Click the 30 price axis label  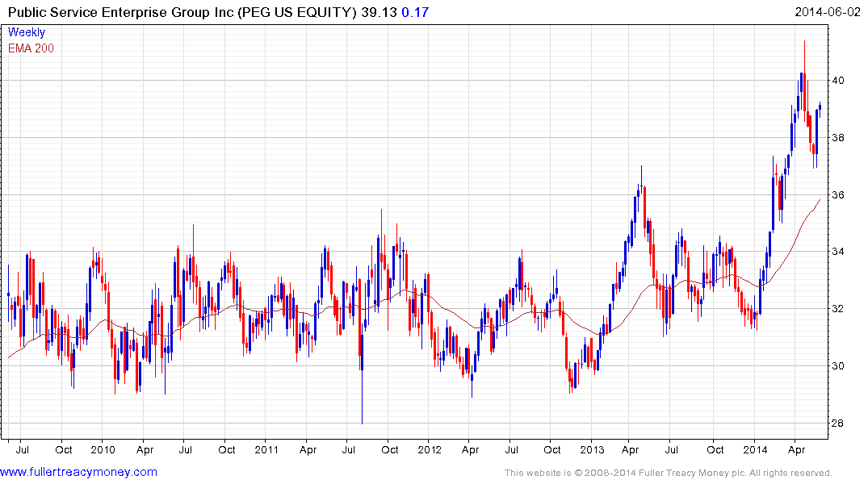click(837, 365)
